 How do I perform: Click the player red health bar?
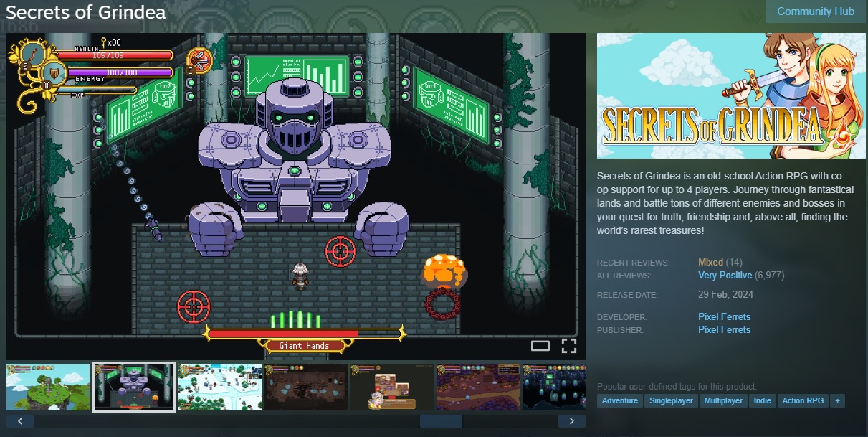(x=113, y=55)
